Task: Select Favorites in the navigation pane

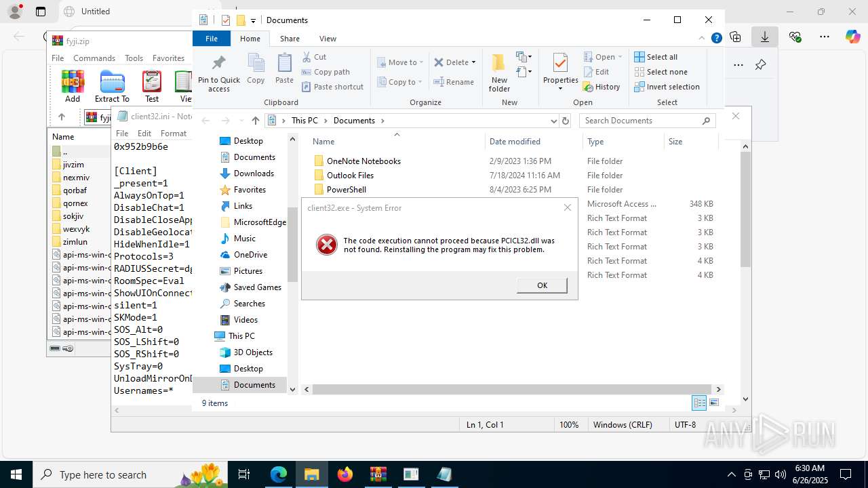Action: (250, 190)
